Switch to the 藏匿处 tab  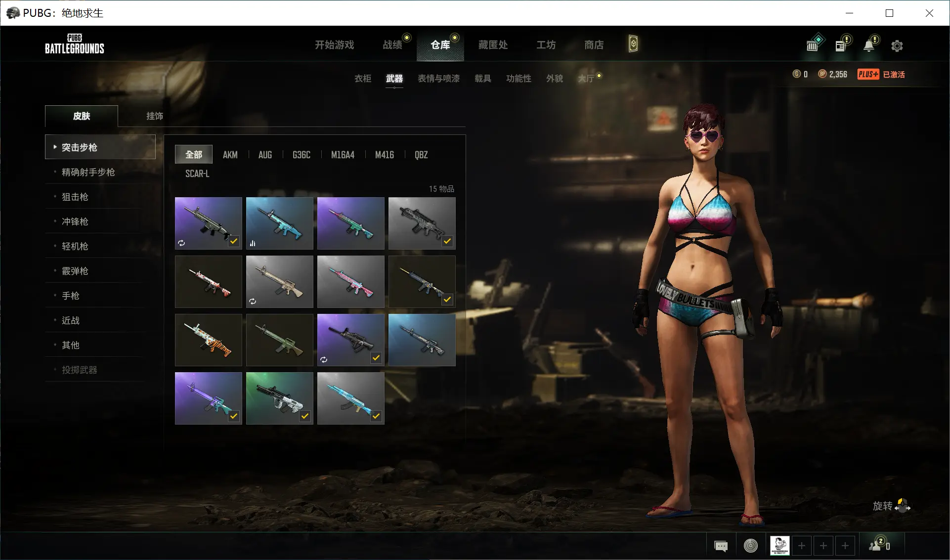coord(493,45)
